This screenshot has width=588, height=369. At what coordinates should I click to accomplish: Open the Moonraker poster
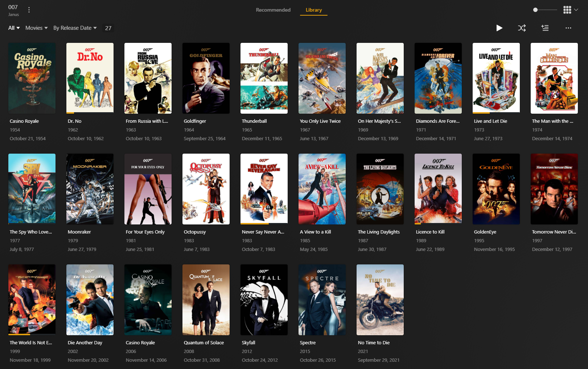(x=90, y=189)
